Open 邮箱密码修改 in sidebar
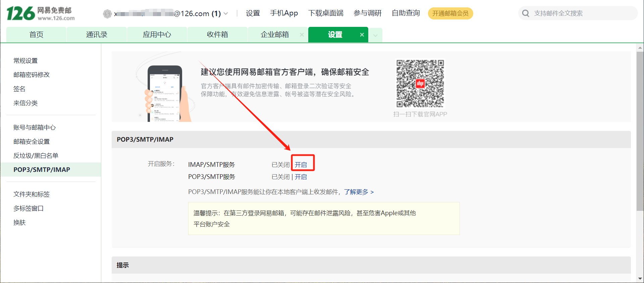The image size is (644, 283). [x=32, y=75]
